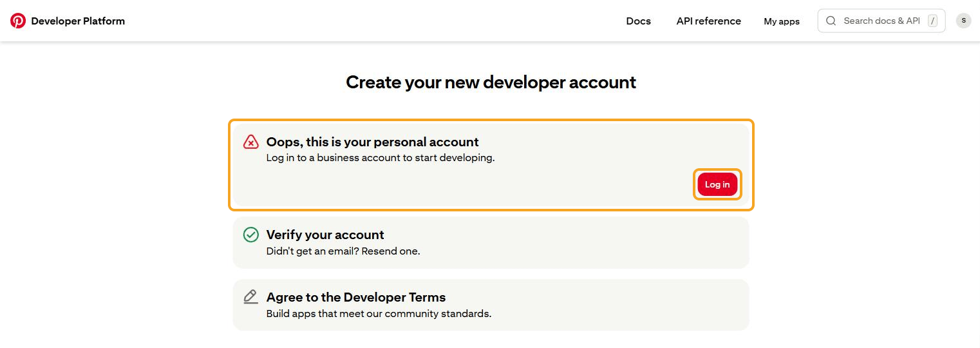Click "Create your new developer account" heading
980x348 pixels.
click(491, 82)
